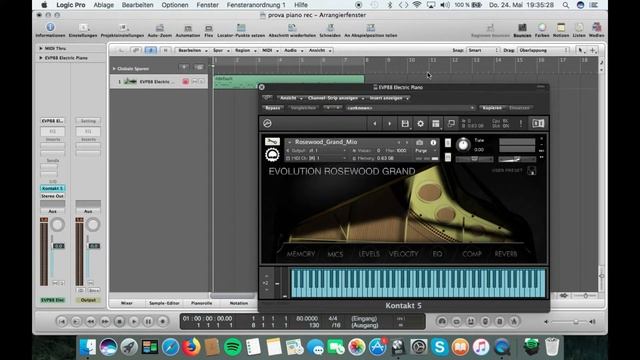
Task: Open Channel-Strip anzeigen dropdown in plugin window
Action: [336, 98]
